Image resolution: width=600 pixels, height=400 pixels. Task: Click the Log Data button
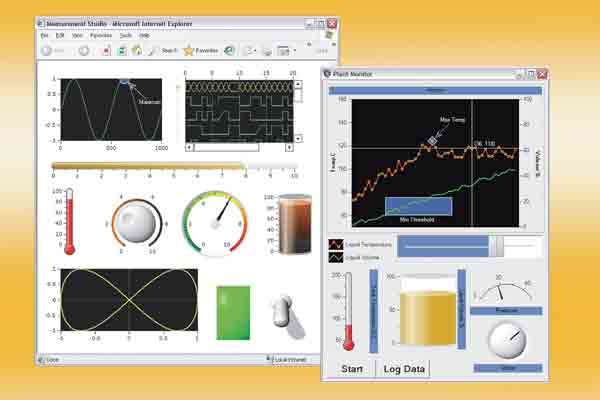coord(405,369)
